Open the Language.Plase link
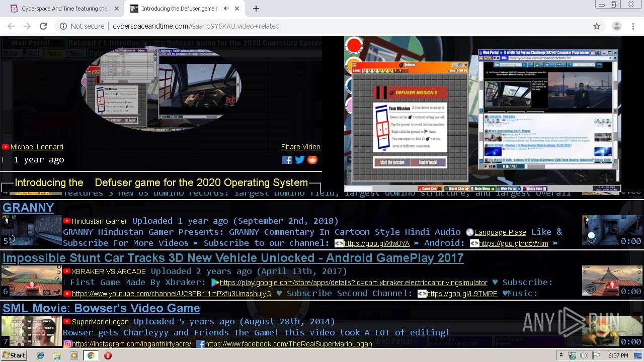The image size is (644, 362). click(x=500, y=232)
